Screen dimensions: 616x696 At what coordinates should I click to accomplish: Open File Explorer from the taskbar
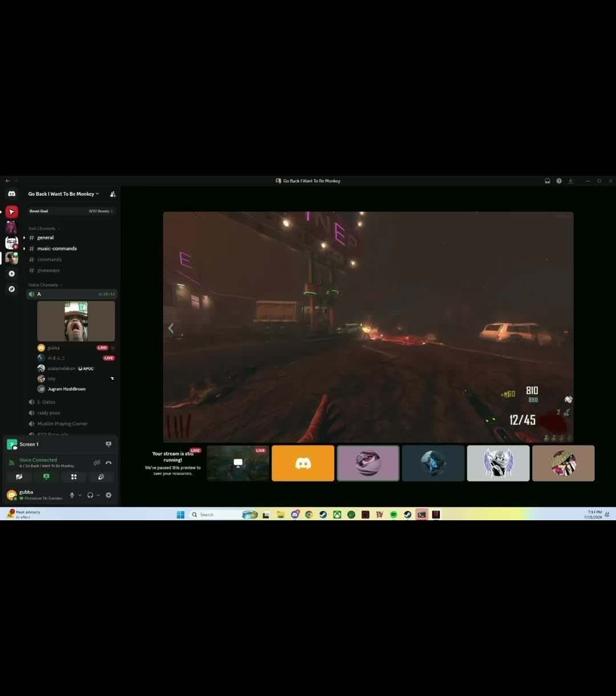[x=280, y=515]
